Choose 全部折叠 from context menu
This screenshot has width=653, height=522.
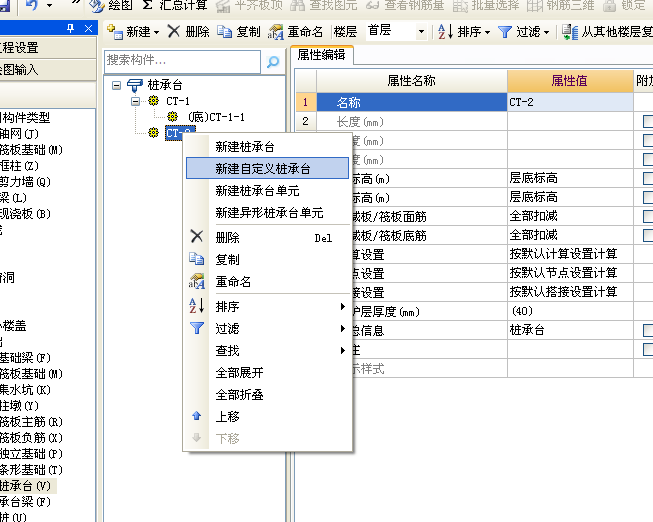(x=267, y=395)
